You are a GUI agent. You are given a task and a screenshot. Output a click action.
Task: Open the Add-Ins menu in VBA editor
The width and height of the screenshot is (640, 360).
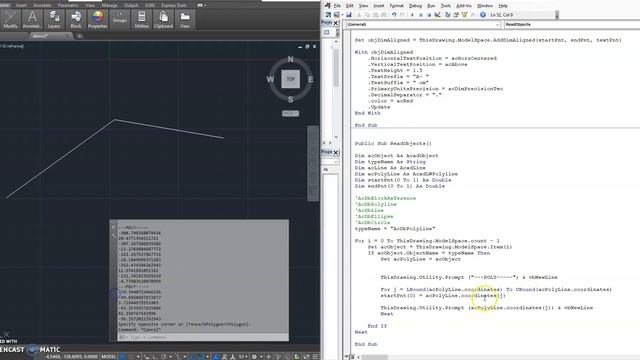[x=464, y=6]
